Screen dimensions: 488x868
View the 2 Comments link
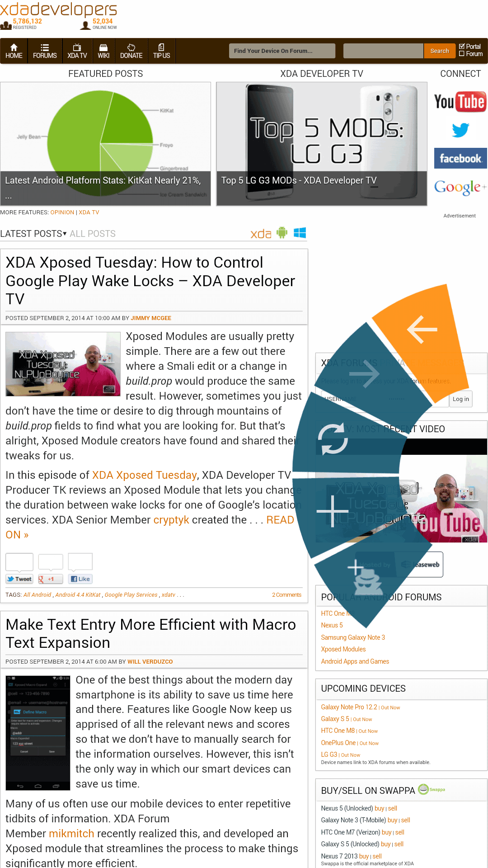pyautogui.click(x=286, y=595)
